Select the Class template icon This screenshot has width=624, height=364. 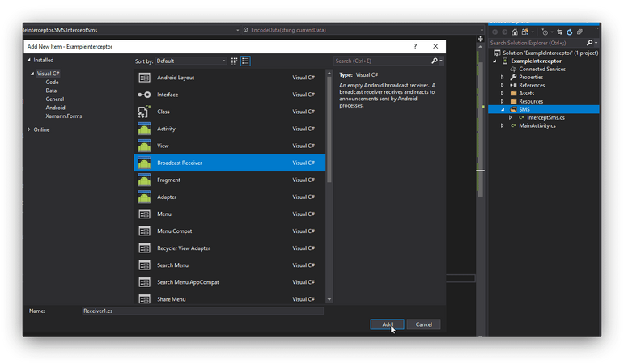pyautogui.click(x=144, y=112)
